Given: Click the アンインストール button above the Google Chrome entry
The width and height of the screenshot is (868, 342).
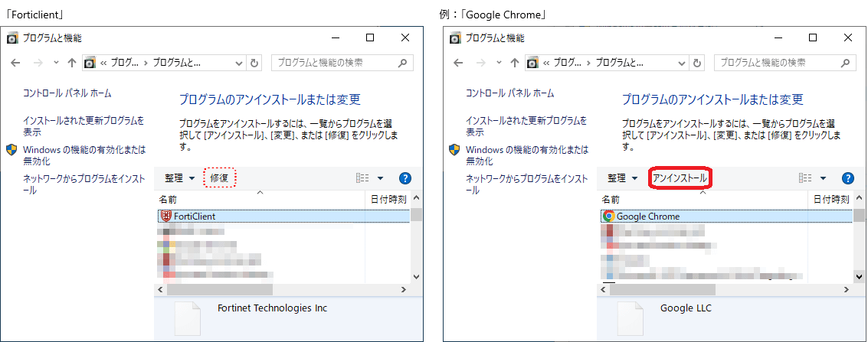Looking at the screenshot, I should coord(680,178).
